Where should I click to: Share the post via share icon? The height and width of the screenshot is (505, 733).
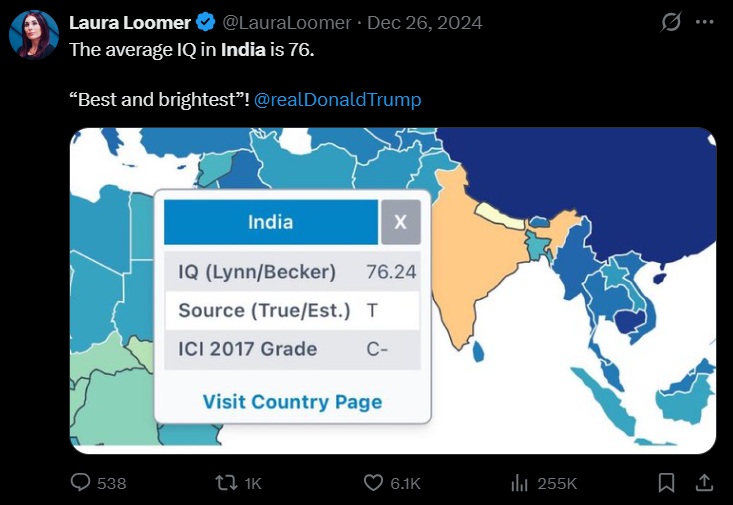[x=704, y=483]
